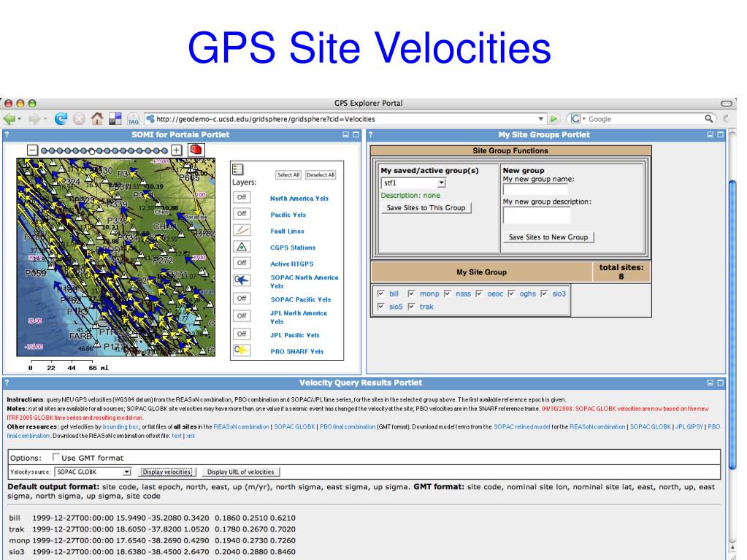This screenshot has width=747, height=560.
Task: Click the Stop loading icon
Action: 79,118
